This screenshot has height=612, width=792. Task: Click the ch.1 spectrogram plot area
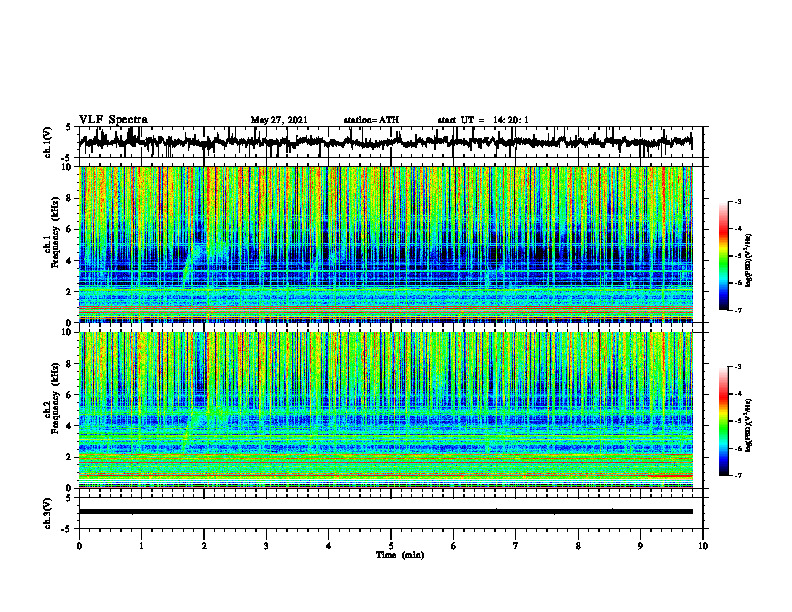(386, 244)
